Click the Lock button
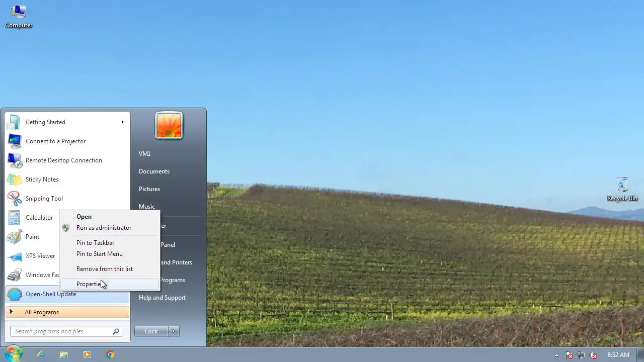This screenshot has width=644, height=362. click(151, 331)
